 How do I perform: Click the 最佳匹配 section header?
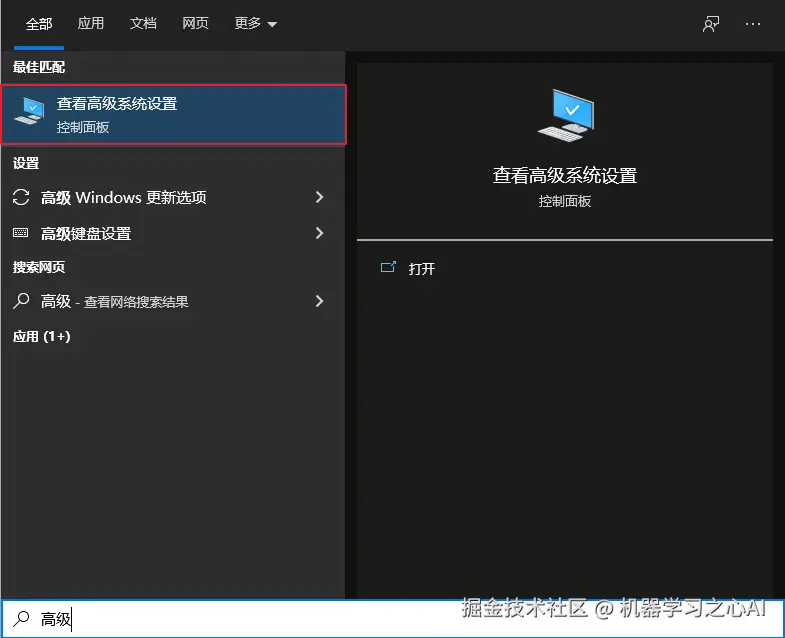coord(39,67)
